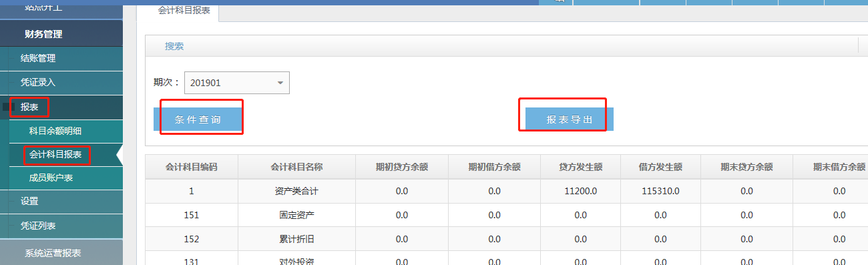Click the 期末借方余额 column header
Viewport: 868px width, 265px height.
(830, 167)
